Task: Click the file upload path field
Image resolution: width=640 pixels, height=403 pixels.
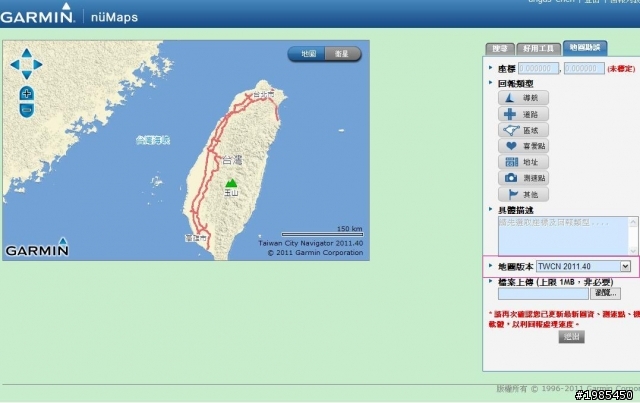Action: 543,293
